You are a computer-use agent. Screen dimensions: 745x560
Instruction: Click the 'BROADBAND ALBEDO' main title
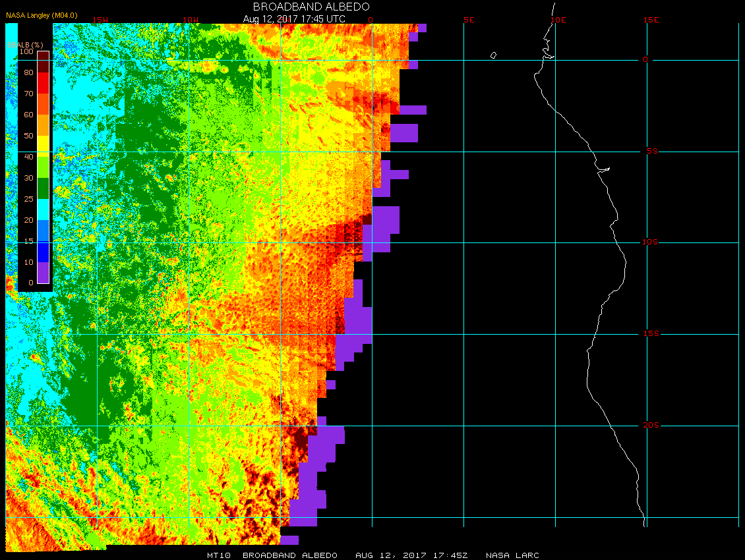311,7
